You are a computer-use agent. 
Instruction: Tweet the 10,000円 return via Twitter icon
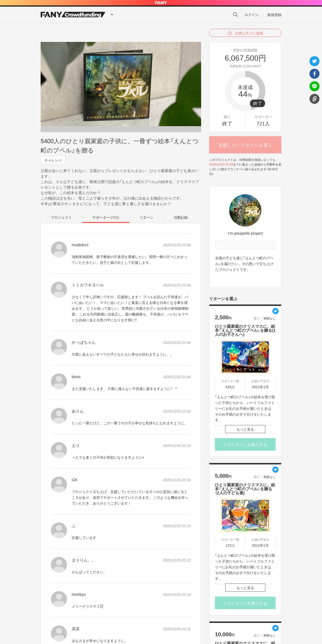pyautogui.click(x=275, y=628)
